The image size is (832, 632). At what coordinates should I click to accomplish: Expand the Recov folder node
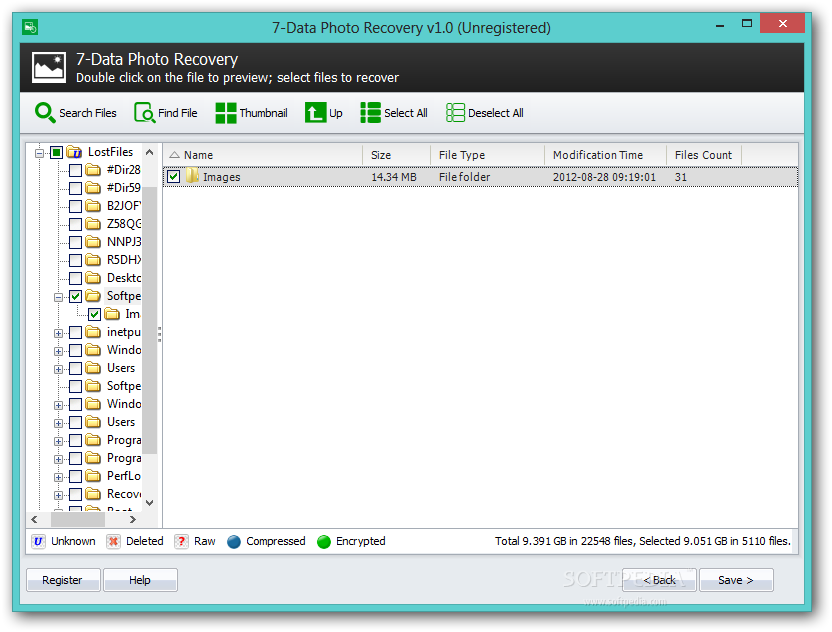click(58, 495)
